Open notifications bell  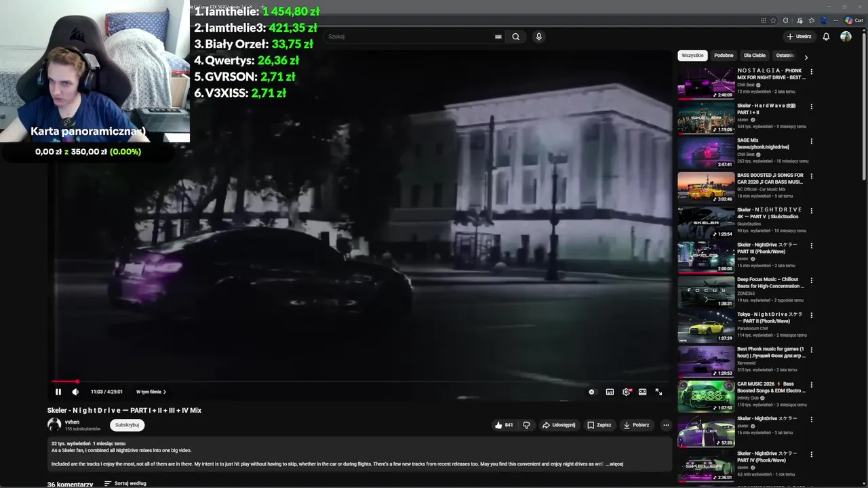pyautogui.click(x=826, y=37)
